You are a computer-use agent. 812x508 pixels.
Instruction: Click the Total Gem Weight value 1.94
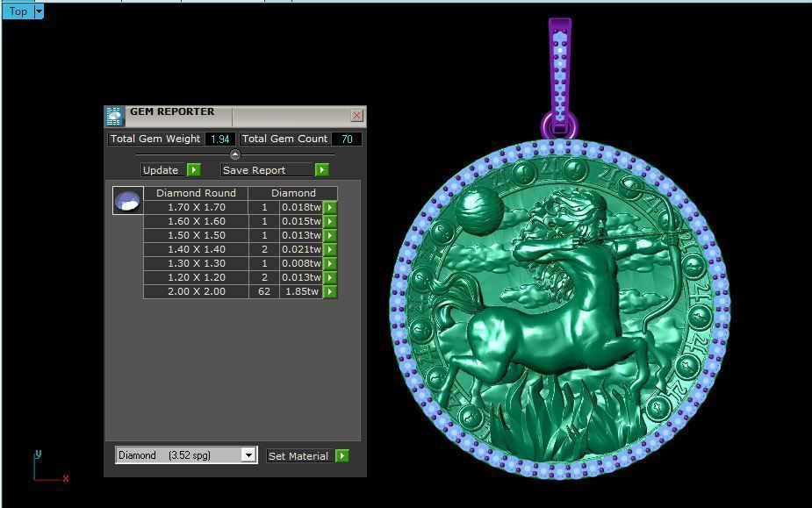220,139
